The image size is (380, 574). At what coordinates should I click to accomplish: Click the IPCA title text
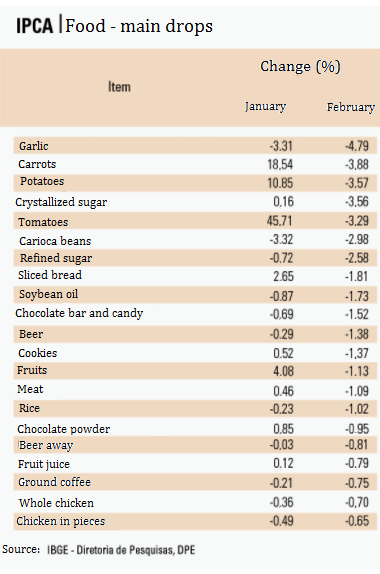point(34,26)
